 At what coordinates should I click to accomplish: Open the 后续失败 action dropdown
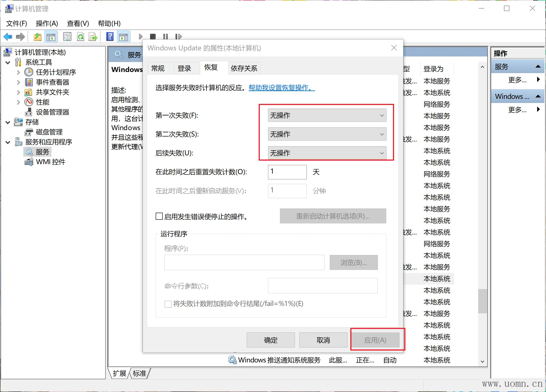pyautogui.click(x=327, y=153)
